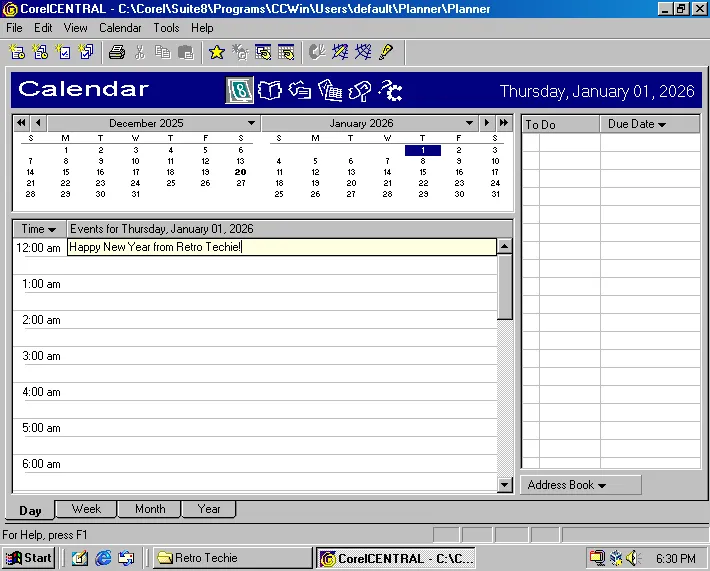Click the yellow star toolbar icon
710x571 pixels.
216,52
